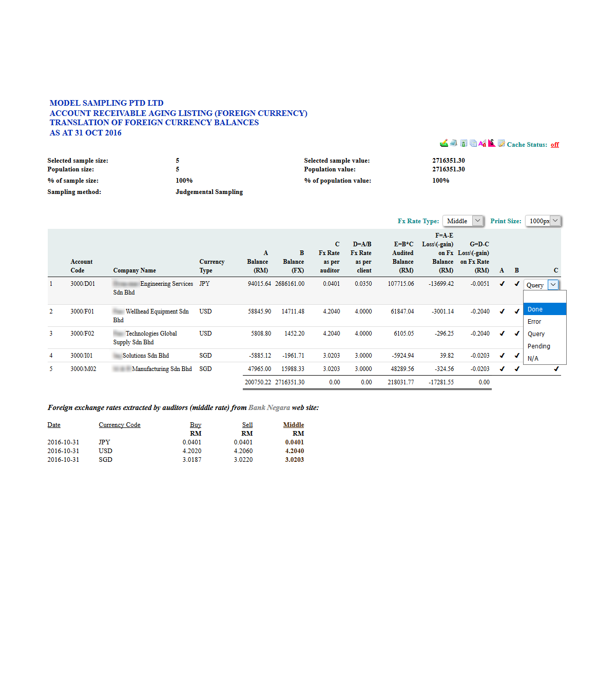The image size is (616, 684).
Task: Collapse the Query status dropdown in row 1
Action: point(553,285)
